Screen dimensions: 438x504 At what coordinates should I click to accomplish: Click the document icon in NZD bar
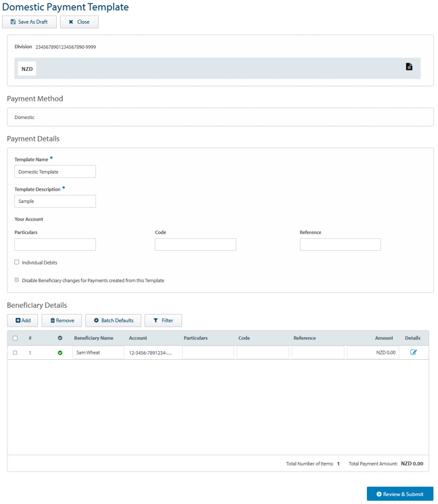point(409,66)
